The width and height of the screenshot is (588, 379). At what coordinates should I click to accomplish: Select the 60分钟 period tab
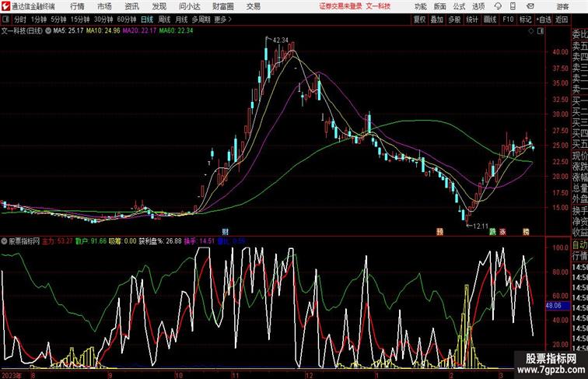click(126, 19)
